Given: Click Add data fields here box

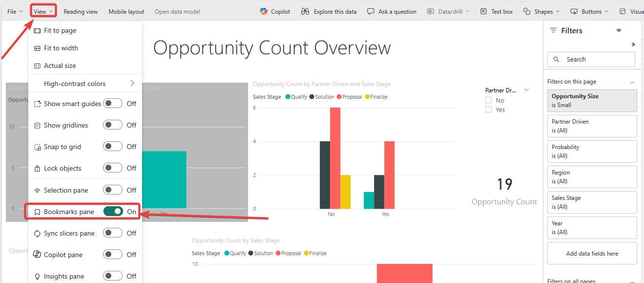Looking at the screenshot, I should [x=592, y=253].
